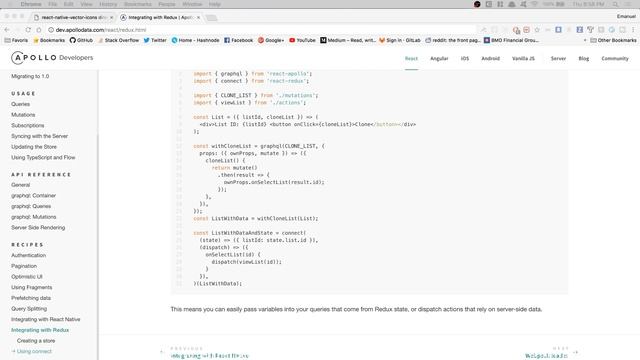
Task: Select the Integrating with Redux tab
Action: [160, 18]
